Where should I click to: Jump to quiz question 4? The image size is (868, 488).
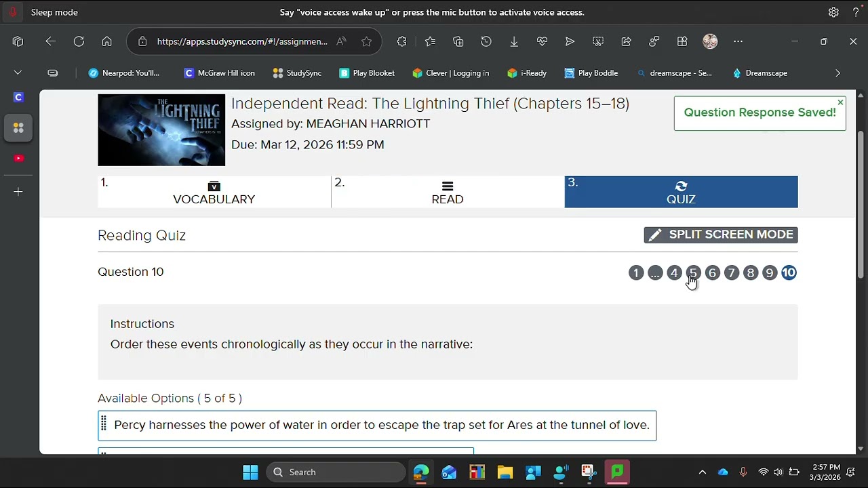pyautogui.click(x=674, y=272)
